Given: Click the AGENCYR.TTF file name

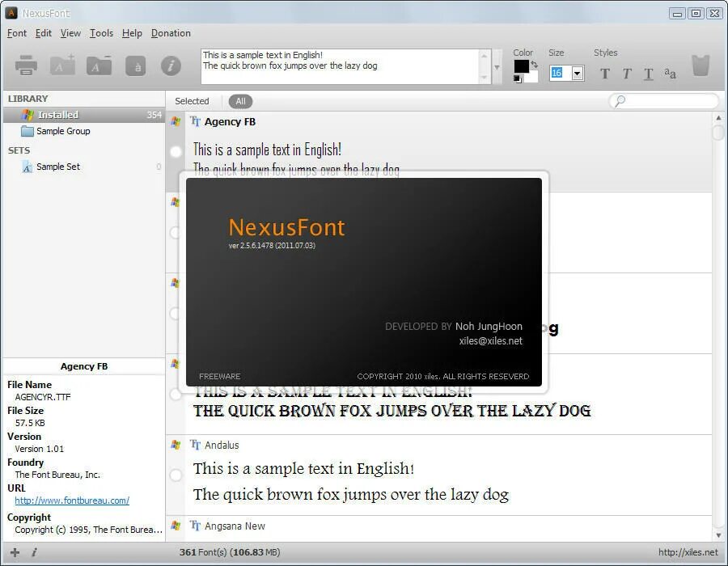Looking at the screenshot, I should click(x=43, y=397).
